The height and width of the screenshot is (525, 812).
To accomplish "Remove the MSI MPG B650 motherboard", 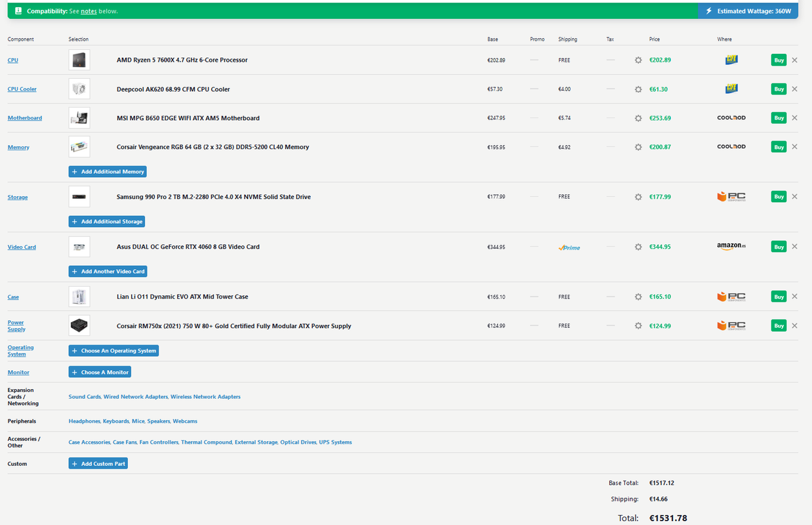I will 794,117.
